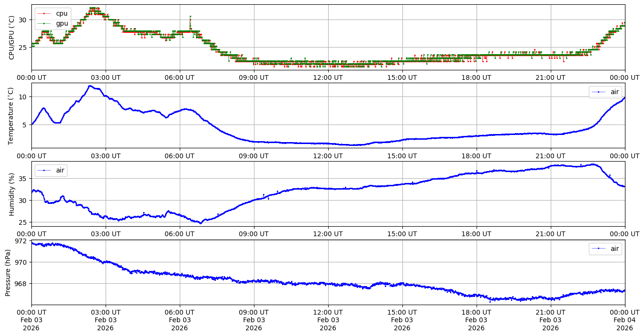The image size is (644, 336).
Task: Click the red cpu line marker in legend
Action: pos(44,14)
